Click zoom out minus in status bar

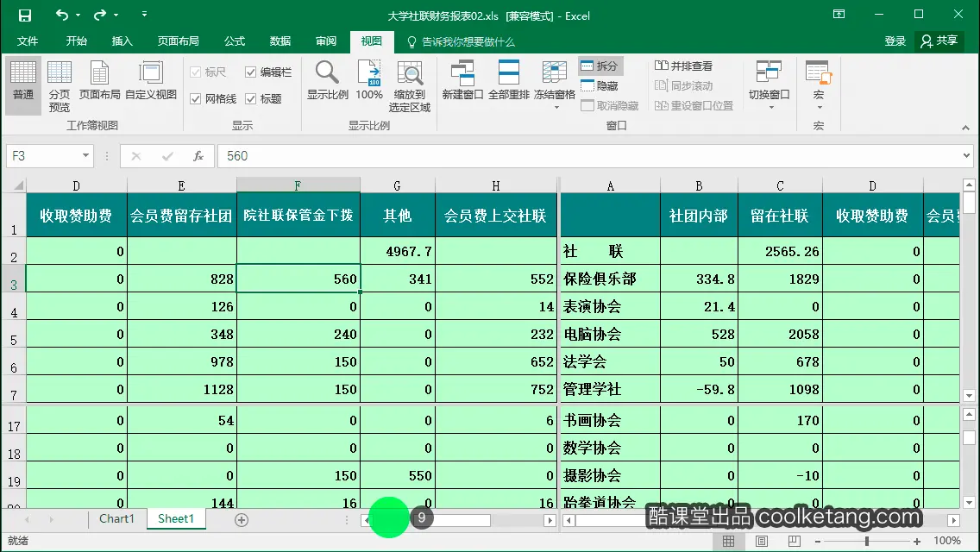tap(818, 542)
